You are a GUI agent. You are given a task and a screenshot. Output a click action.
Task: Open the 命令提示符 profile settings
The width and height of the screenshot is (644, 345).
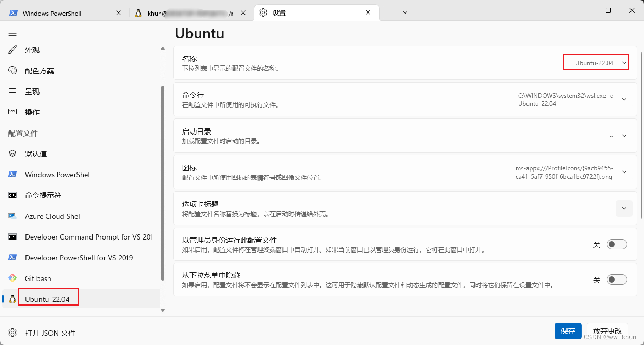[x=43, y=195]
